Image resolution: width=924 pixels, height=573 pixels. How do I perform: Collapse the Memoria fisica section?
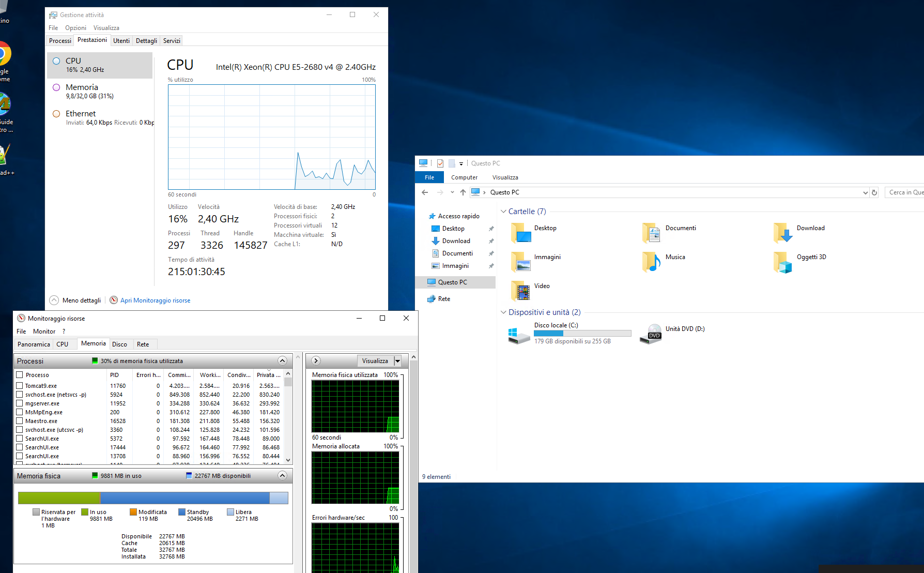282,476
